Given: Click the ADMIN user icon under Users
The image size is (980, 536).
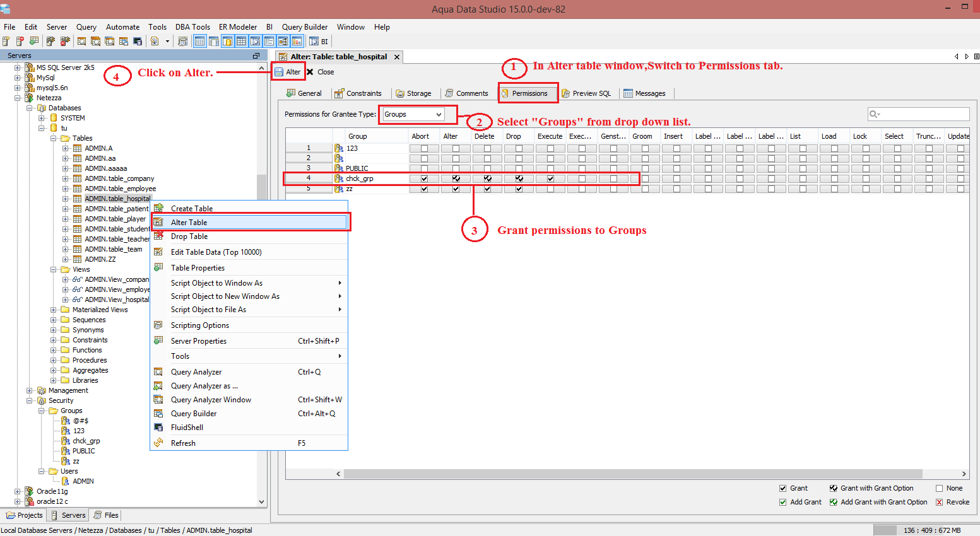Looking at the screenshot, I should pyautogui.click(x=66, y=481).
